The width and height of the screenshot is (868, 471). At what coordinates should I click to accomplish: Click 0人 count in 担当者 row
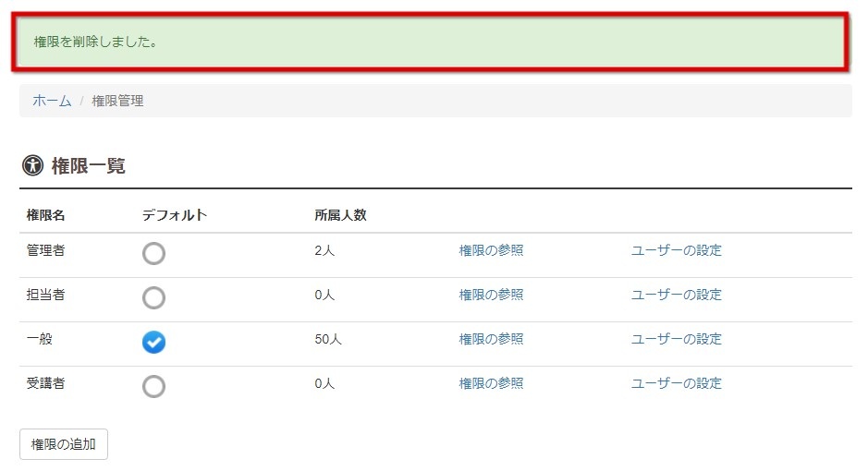[x=324, y=295]
